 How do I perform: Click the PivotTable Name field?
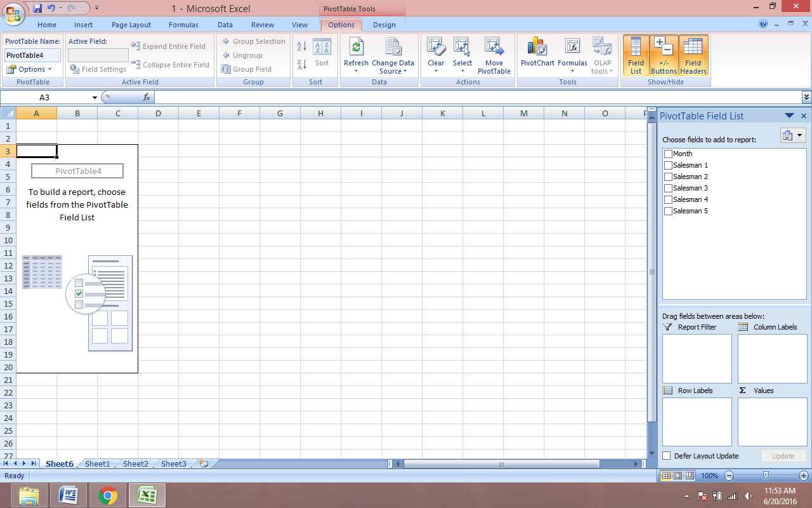coord(33,55)
